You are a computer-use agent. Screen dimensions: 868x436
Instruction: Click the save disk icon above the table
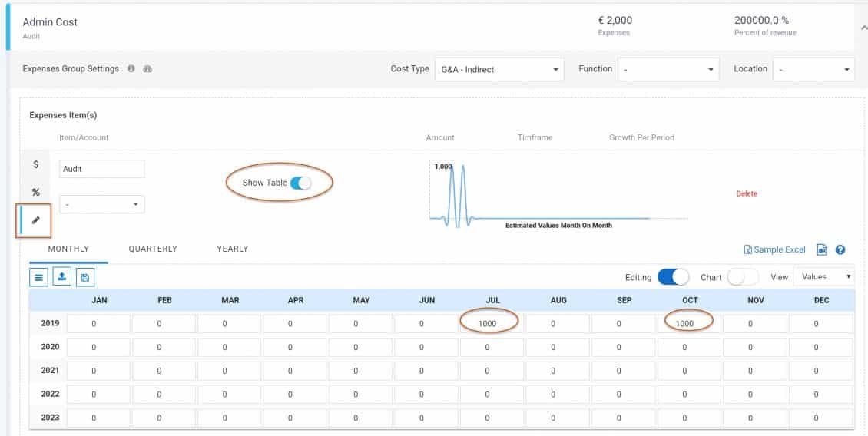[84, 277]
